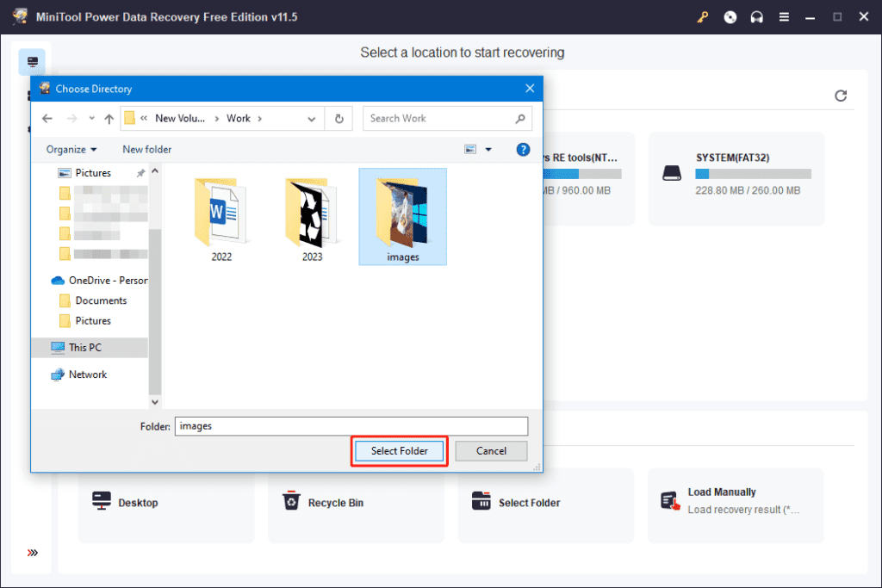Click pin icon beside Pictures
This screenshot has width=882, height=588.
(140, 174)
